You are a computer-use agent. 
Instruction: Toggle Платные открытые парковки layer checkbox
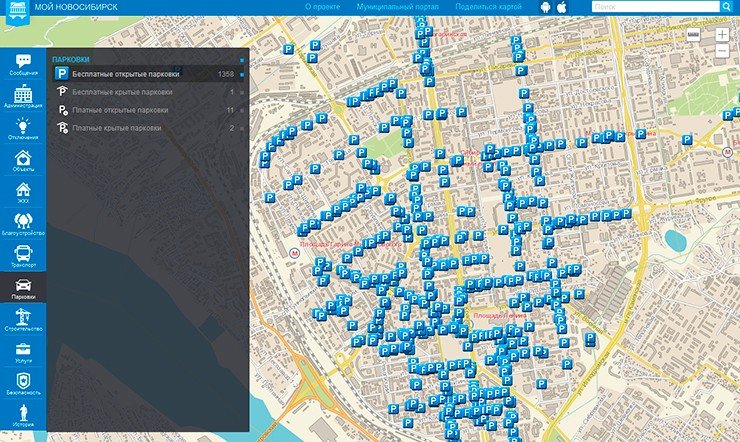tap(242, 110)
